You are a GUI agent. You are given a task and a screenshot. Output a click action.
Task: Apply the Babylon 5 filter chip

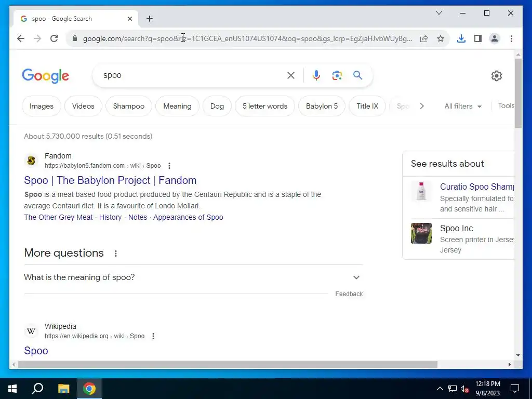point(322,106)
